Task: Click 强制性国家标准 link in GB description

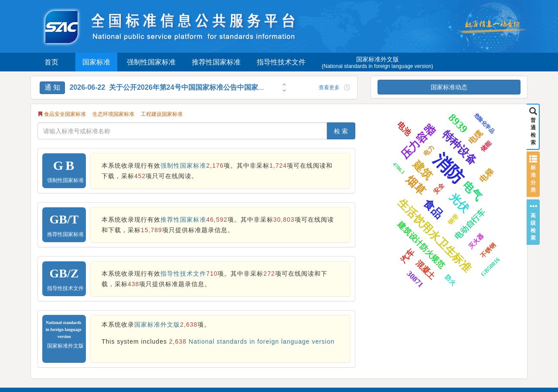Action: tap(183, 166)
